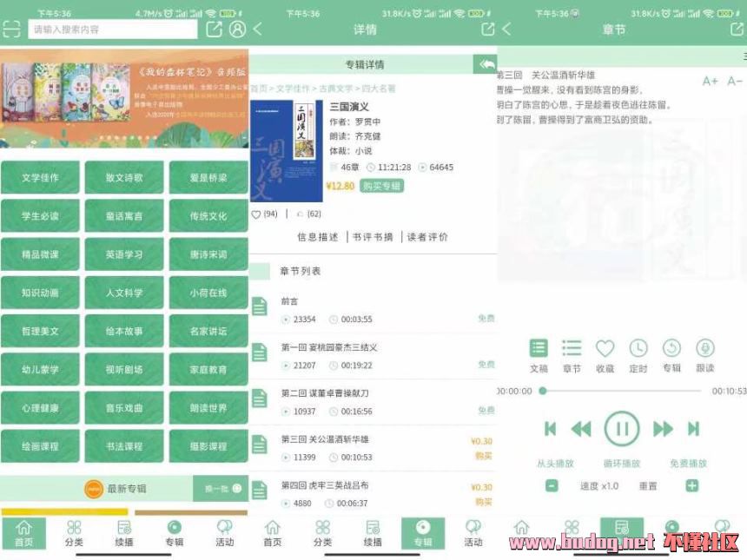747x560 pixels.
Task: Skip to next track
Action: coord(694,429)
